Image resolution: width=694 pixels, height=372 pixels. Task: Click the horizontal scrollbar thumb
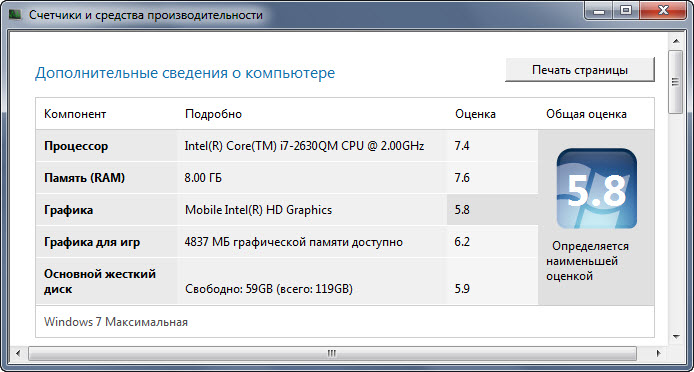click(332, 353)
